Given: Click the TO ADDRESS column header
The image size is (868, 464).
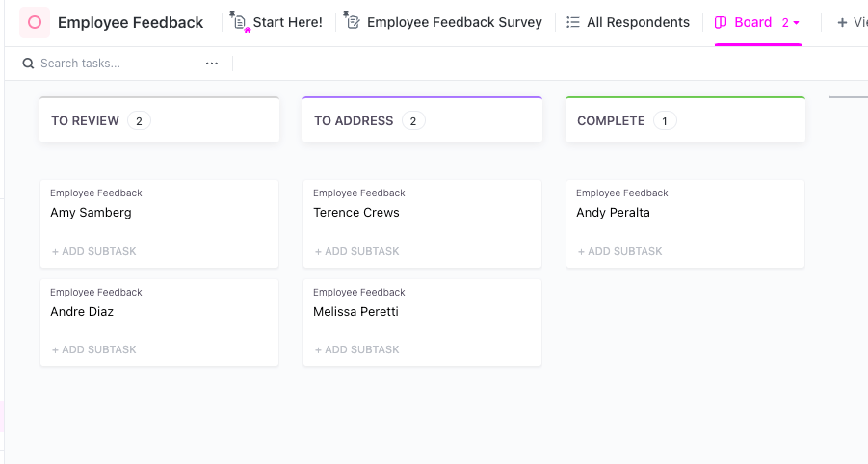Looking at the screenshot, I should click(354, 121).
